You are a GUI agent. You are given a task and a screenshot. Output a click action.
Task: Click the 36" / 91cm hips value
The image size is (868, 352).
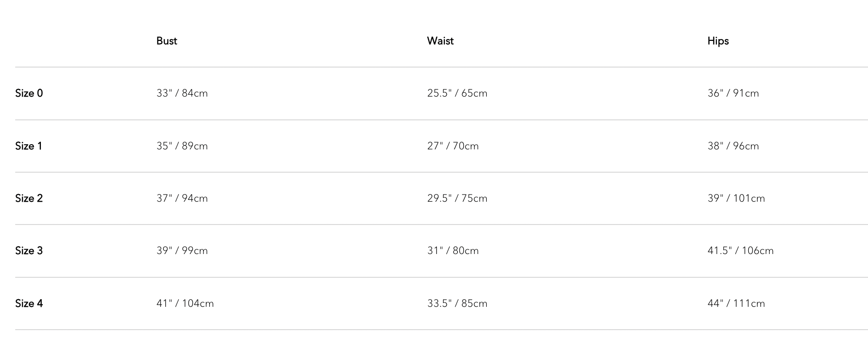[x=733, y=93]
